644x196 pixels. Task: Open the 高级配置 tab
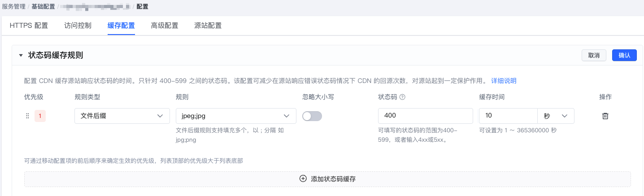click(165, 26)
